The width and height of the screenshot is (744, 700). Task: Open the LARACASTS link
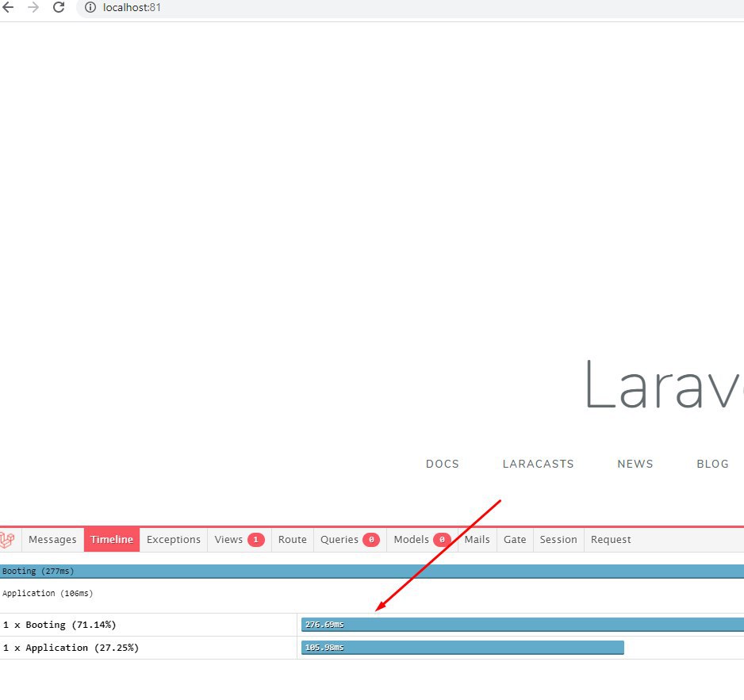click(x=538, y=464)
